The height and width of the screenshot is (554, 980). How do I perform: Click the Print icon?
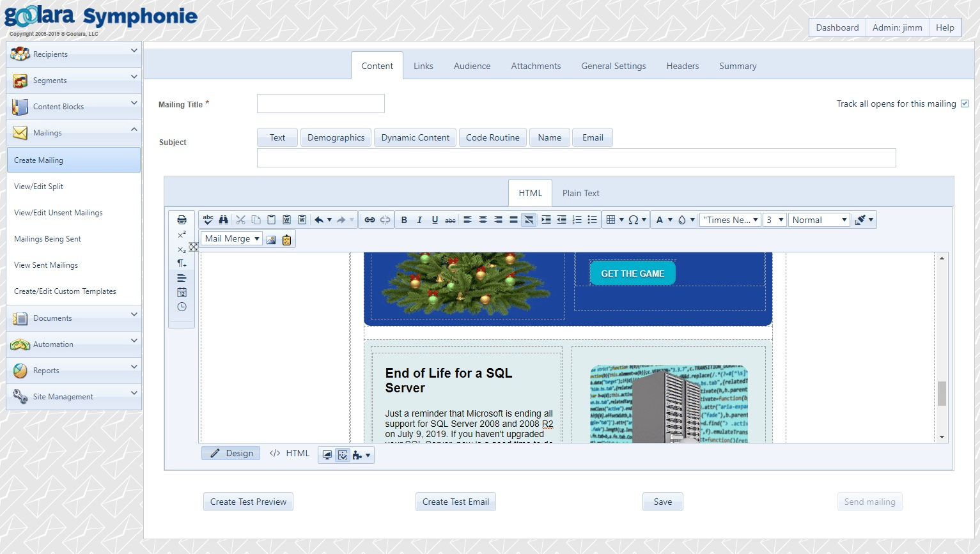[182, 220]
